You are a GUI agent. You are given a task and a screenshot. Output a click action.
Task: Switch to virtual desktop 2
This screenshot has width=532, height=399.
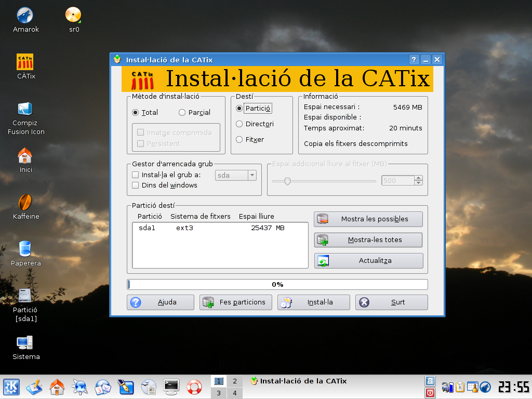coord(235,381)
